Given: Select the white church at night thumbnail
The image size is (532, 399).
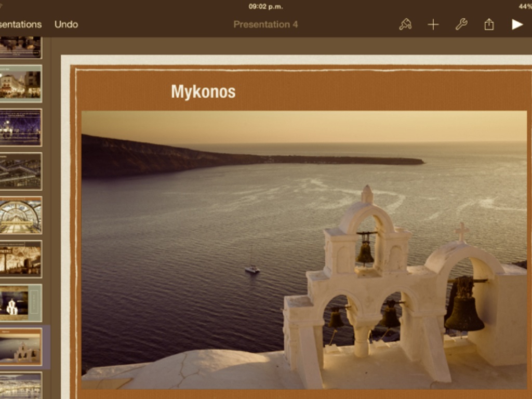Looking at the screenshot, I should coord(21,302).
